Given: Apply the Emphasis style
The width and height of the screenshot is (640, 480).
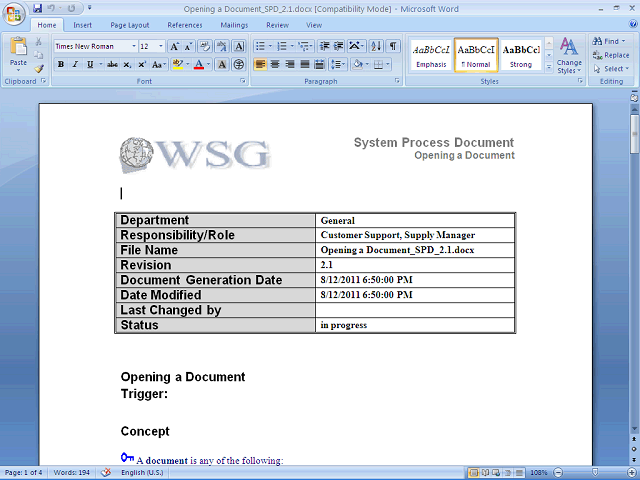Looking at the screenshot, I should click(431, 56).
